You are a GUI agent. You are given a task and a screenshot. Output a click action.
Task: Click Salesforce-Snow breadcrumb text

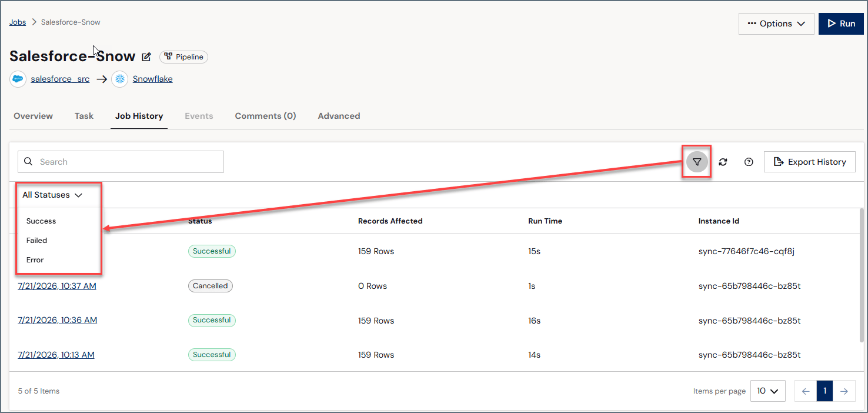(x=71, y=22)
